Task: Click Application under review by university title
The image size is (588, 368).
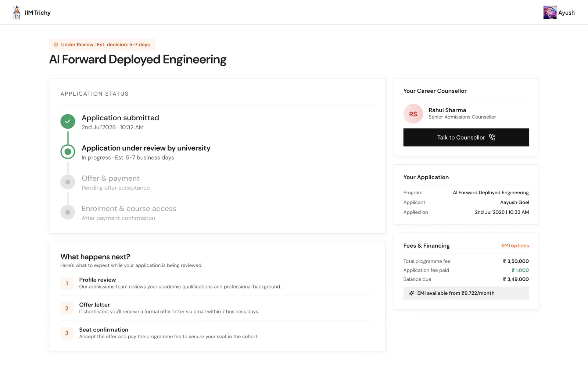Action: click(x=146, y=148)
